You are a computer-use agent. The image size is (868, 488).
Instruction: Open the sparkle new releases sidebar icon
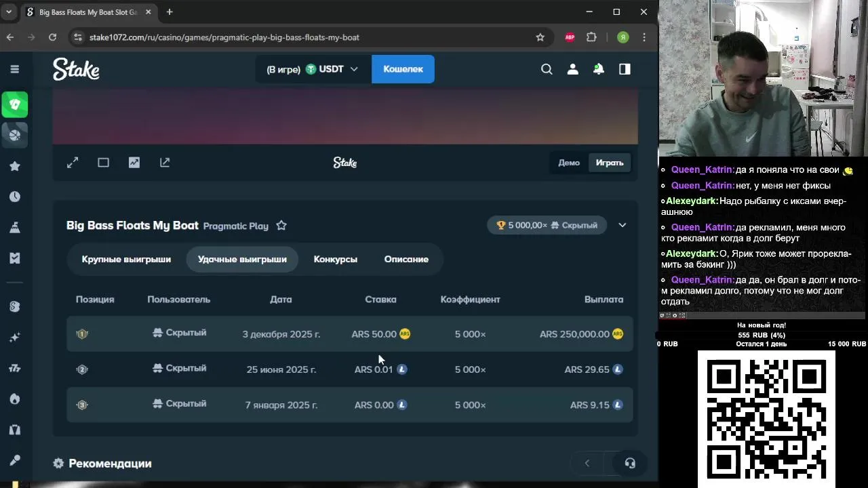click(14, 338)
